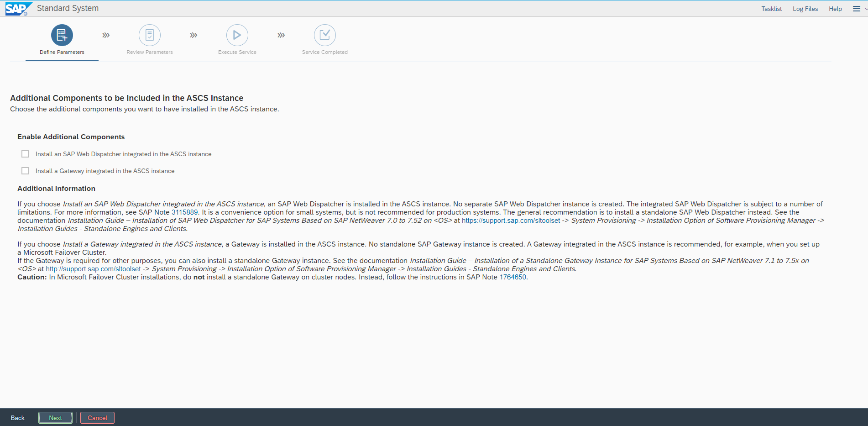Click the Review Parameters step icon

(150, 35)
